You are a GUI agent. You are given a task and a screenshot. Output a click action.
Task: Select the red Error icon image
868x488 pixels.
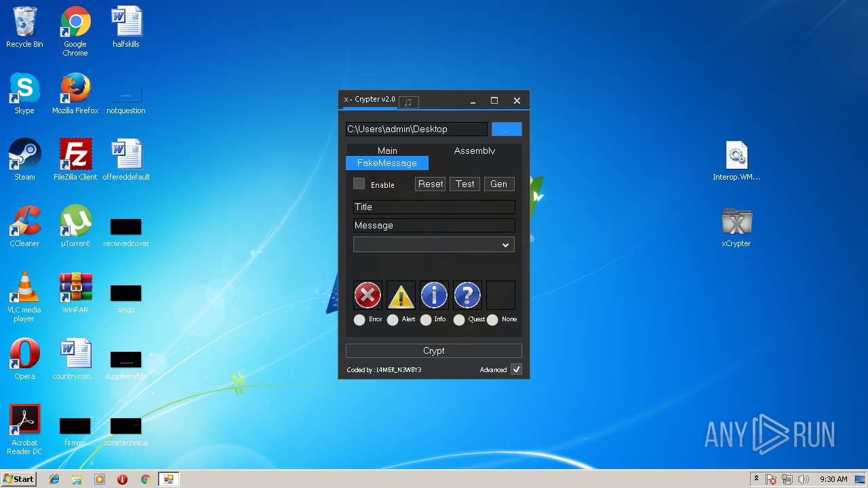(368, 296)
